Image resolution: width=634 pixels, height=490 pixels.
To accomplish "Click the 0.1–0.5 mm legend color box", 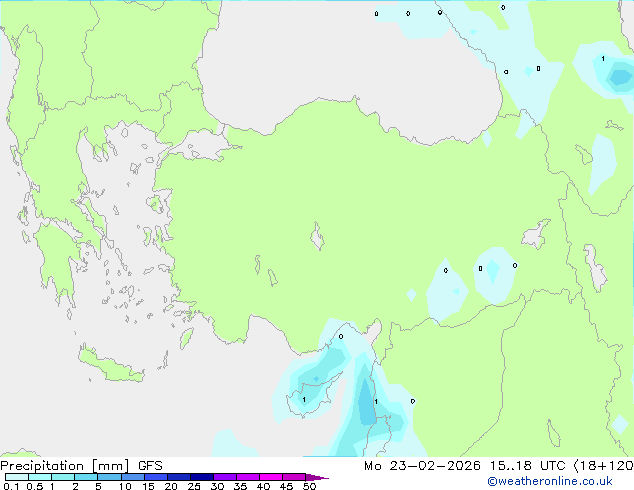I will tap(17, 477).
